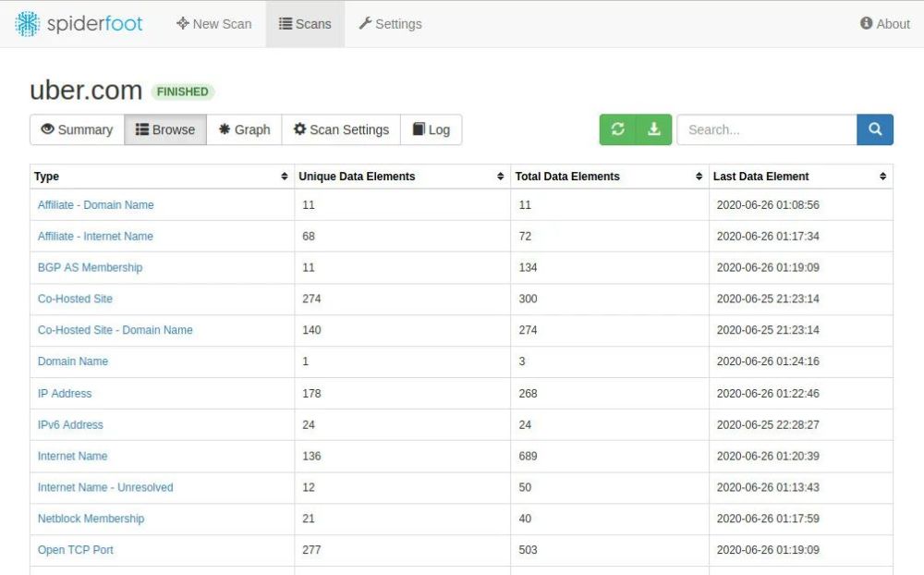Open the IPv6 Address data type

click(70, 424)
